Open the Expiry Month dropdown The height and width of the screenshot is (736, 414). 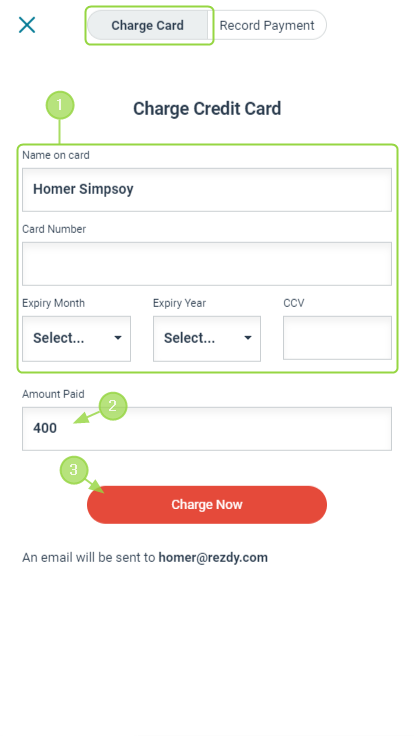click(x=77, y=338)
